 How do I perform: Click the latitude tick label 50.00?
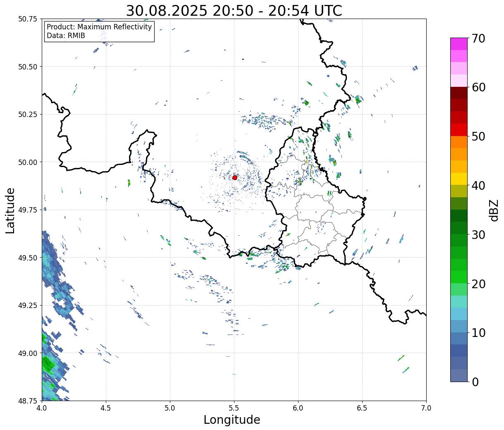point(27,162)
